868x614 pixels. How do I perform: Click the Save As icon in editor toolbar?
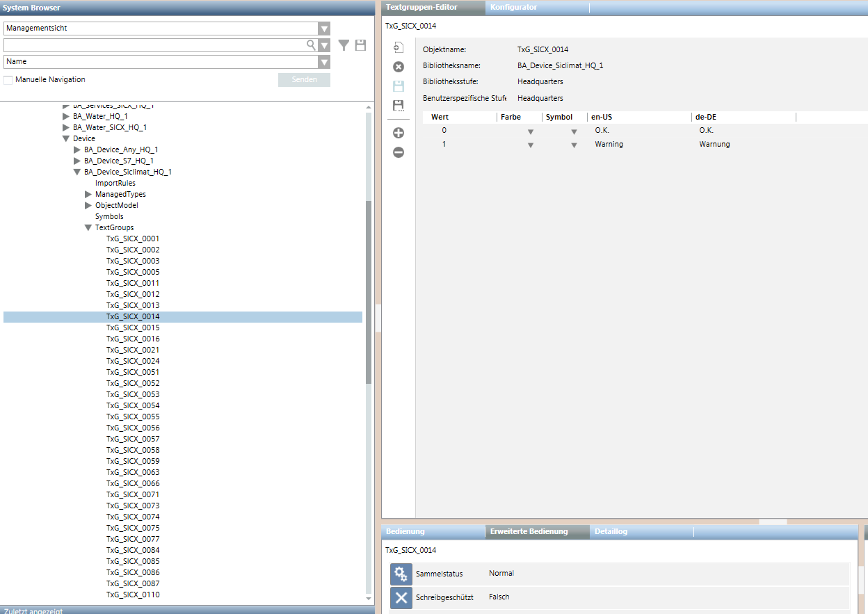tap(399, 106)
